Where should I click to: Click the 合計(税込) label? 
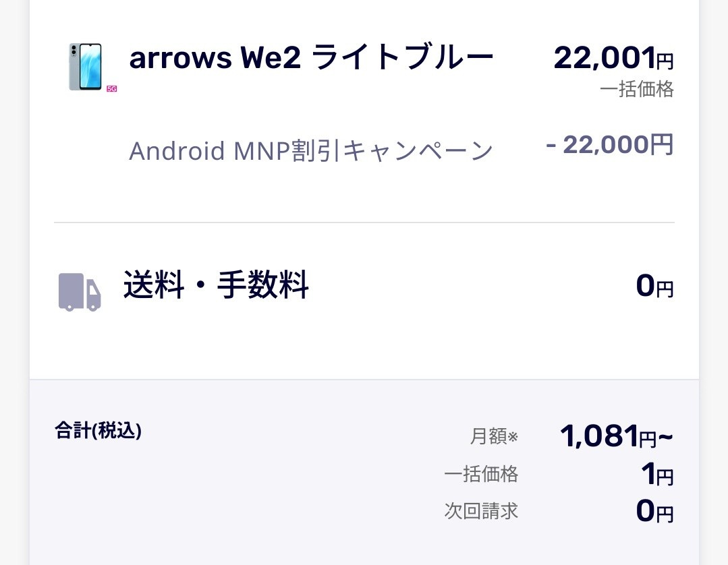click(x=98, y=430)
